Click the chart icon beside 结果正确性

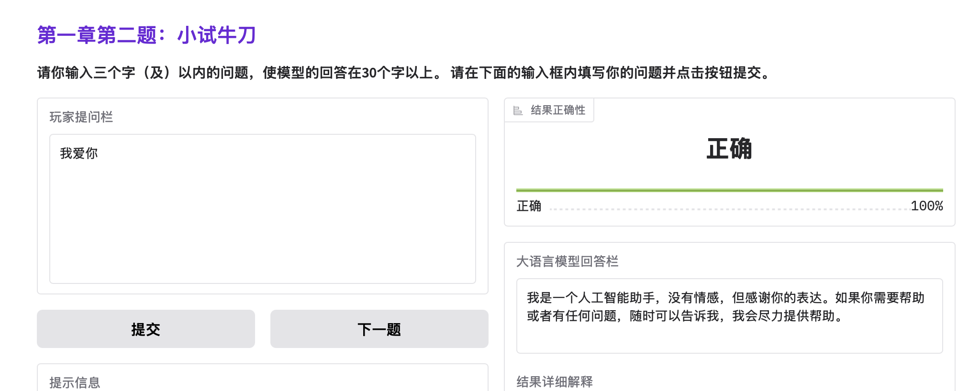pyautogui.click(x=518, y=111)
